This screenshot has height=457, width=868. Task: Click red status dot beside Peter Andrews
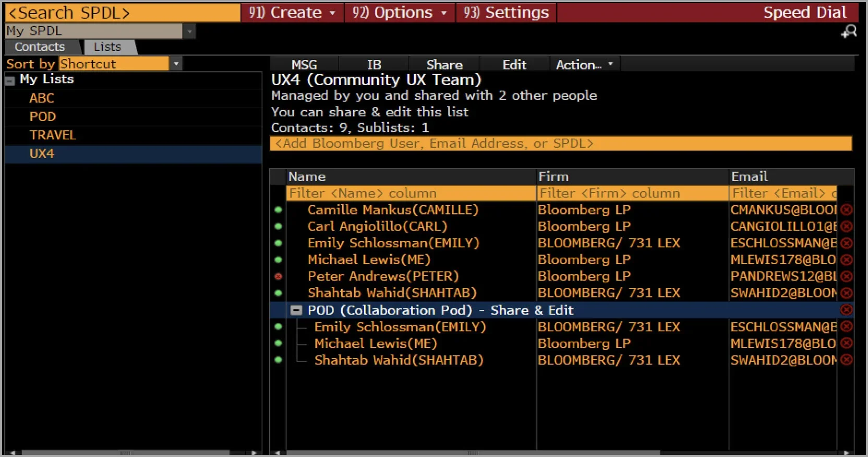point(278,276)
